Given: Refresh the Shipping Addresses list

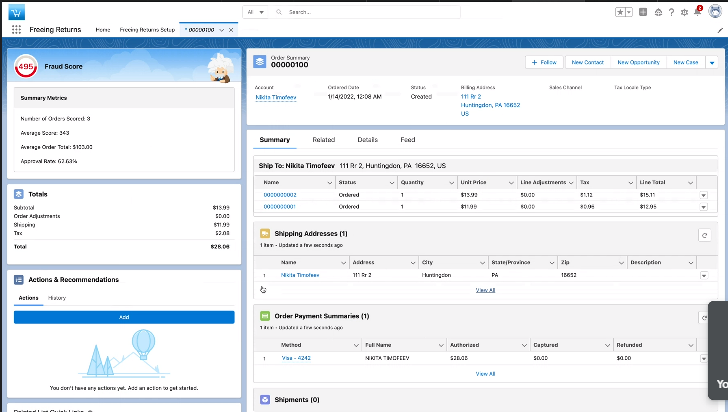Looking at the screenshot, I should click(704, 234).
